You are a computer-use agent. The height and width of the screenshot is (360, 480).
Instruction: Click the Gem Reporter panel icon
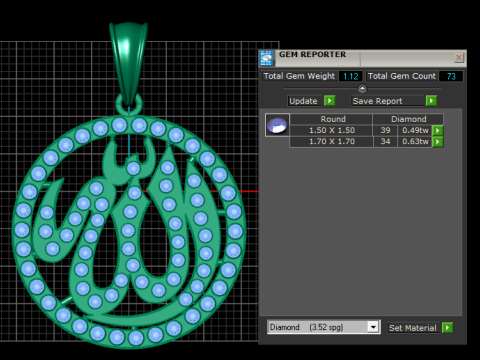266,58
